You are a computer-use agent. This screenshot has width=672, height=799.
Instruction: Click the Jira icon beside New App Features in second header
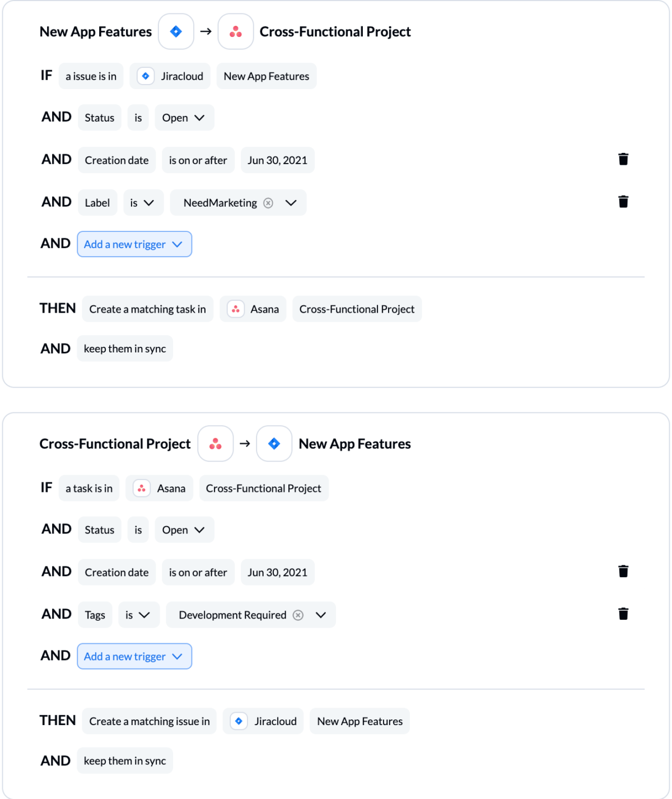[x=274, y=443]
